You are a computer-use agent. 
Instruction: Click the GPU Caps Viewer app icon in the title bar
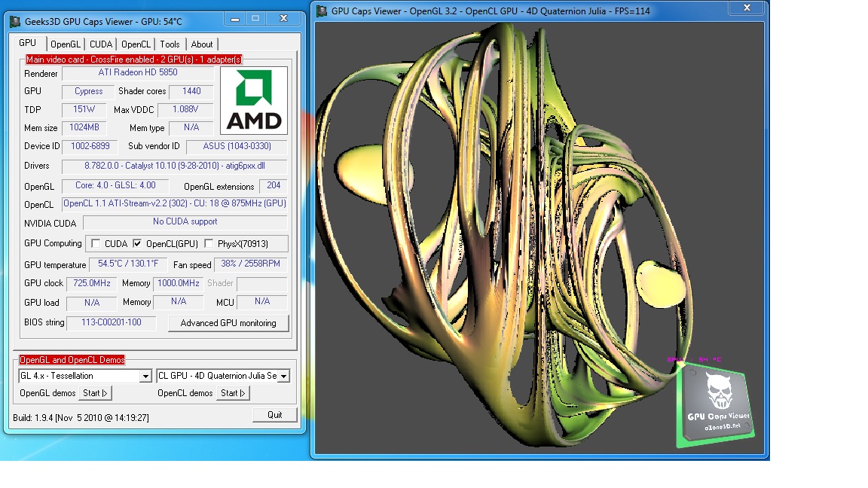click(15, 22)
